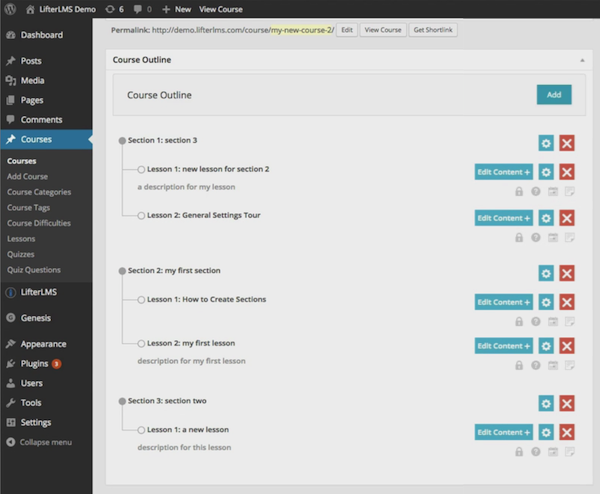This screenshot has height=494, width=600.
Task: Open gear settings for General Settings Tour lesson
Action: coord(546,218)
